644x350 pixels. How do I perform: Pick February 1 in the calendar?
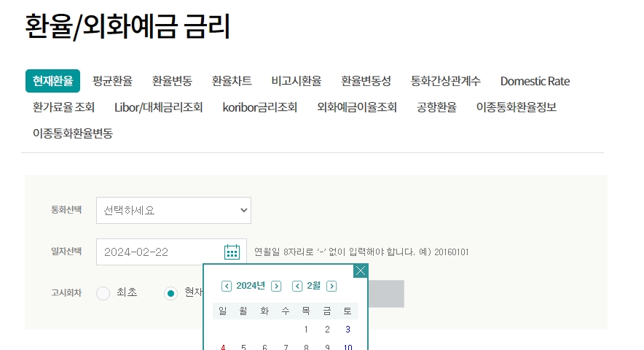306,330
